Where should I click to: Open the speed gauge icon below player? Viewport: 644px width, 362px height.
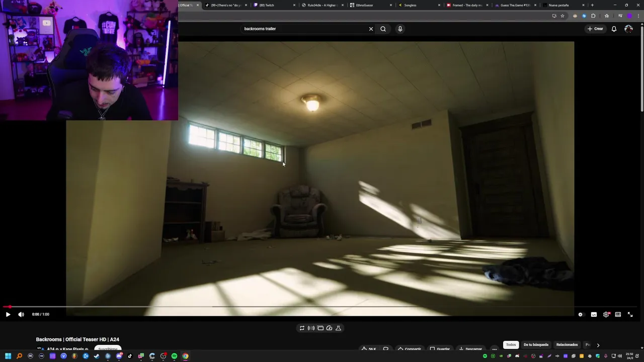(x=329, y=328)
